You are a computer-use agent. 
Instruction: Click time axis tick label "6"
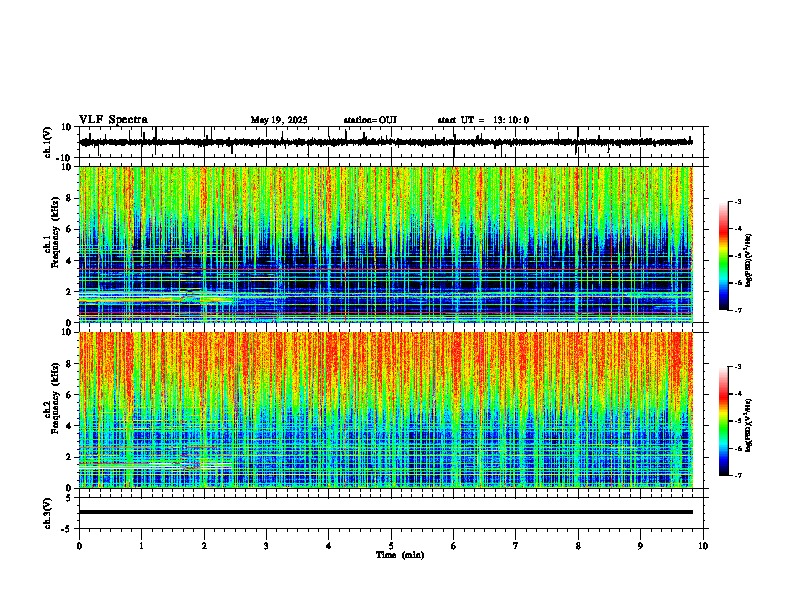click(454, 546)
